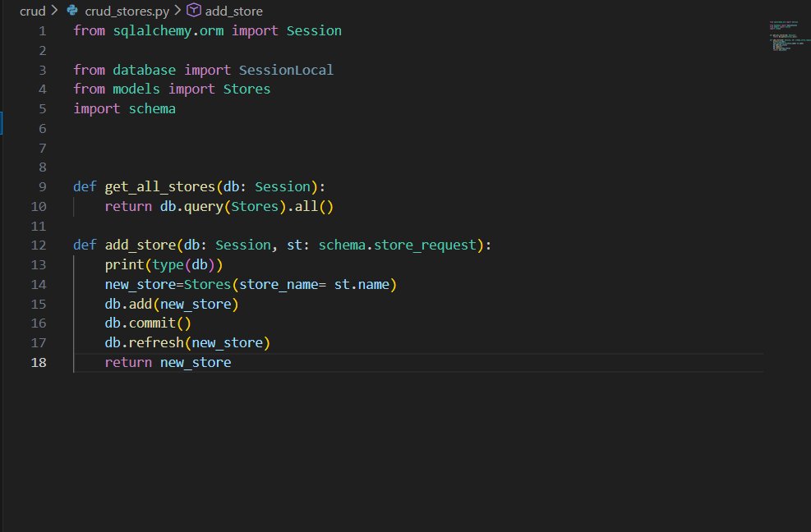This screenshot has width=811, height=532.
Task: Open the add_store symbol picker in breadcrumb
Action: [234, 11]
